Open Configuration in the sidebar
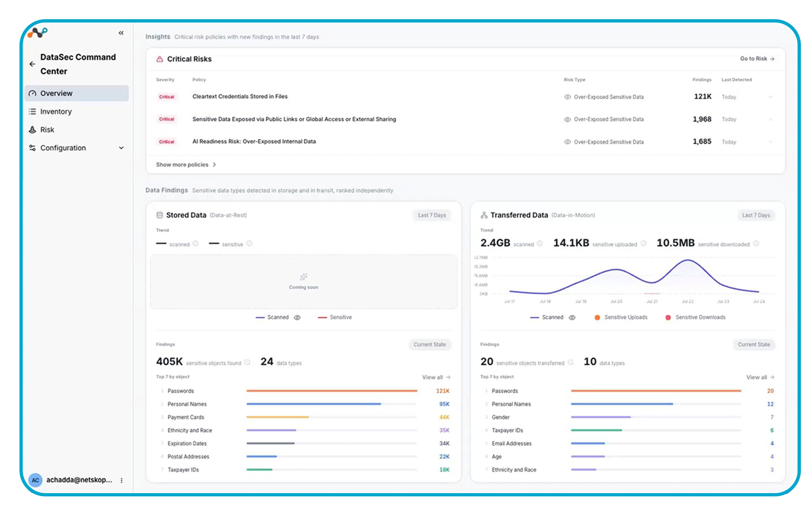The width and height of the screenshot is (812, 511). (x=77, y=148)
